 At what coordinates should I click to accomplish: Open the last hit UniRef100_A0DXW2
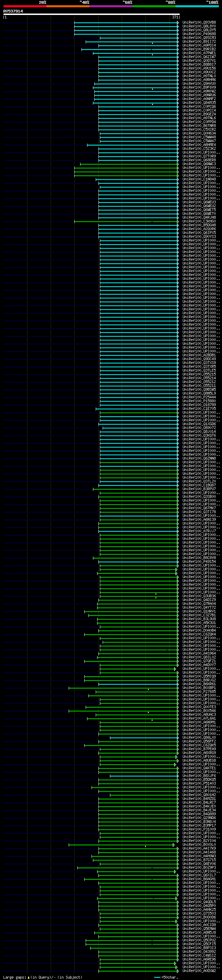pyautogui.click(x=199, y=971)
